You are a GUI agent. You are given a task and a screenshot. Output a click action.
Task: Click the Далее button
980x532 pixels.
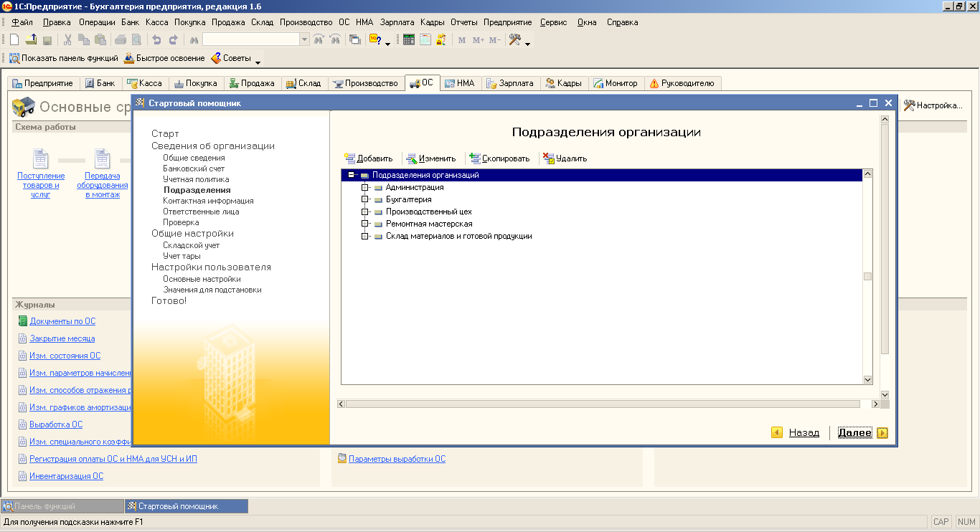pyautogui.click(x=854, y=432)
